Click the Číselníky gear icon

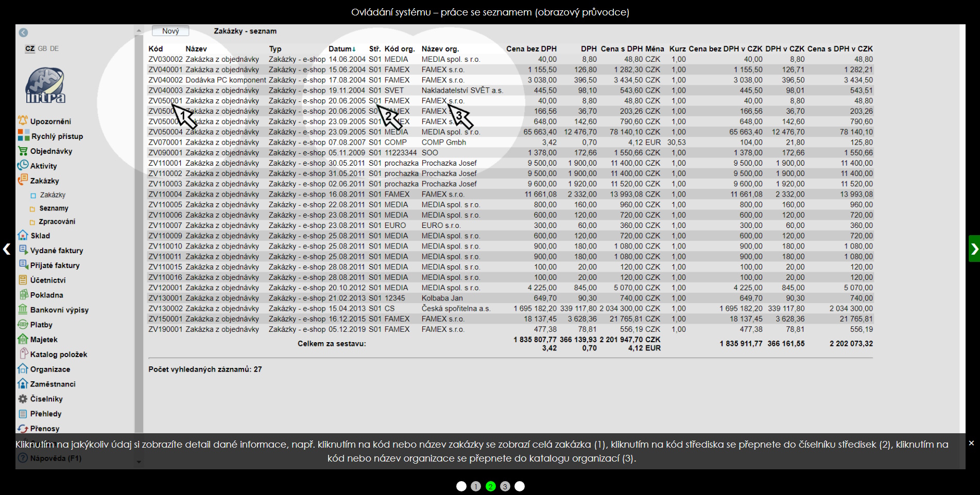(23, 399)
